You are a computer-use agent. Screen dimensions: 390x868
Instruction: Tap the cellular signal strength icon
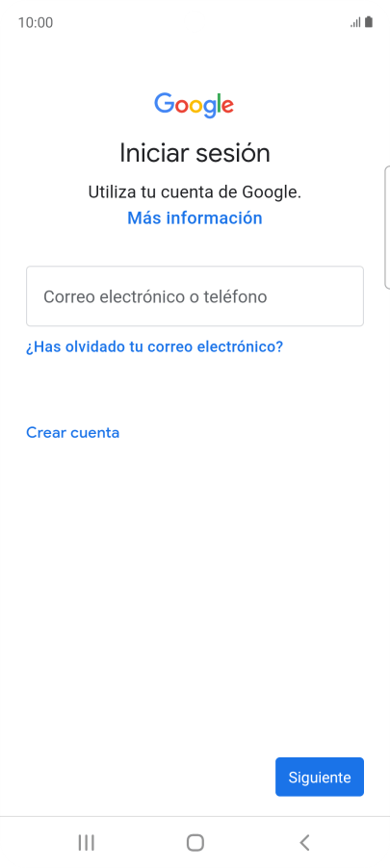[355, 23]
